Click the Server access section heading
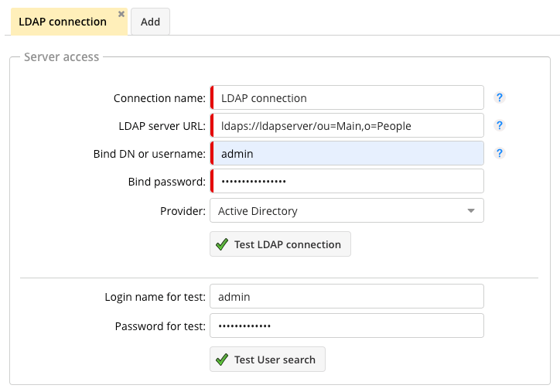The image size is (560, 392). coord(62,57)
